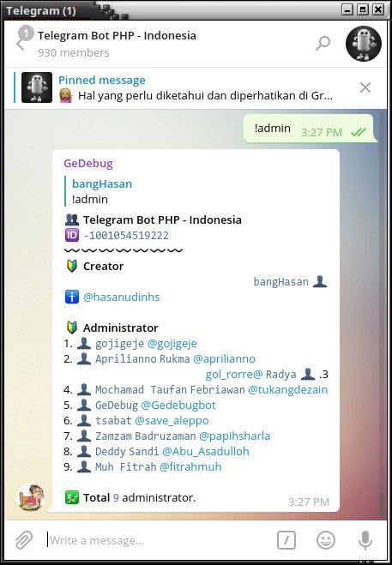Click Administrator heading text
This screenshot has width=392, height=565.
point(121,328)
